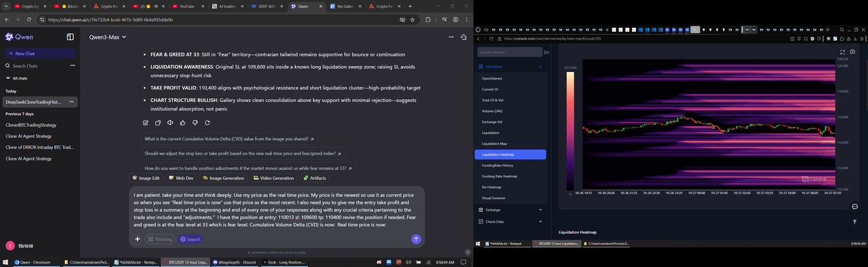The image size is (868, 267).
Task: Open the ClonedBTCTradingStrategy chat
Action: pos(31,125)
